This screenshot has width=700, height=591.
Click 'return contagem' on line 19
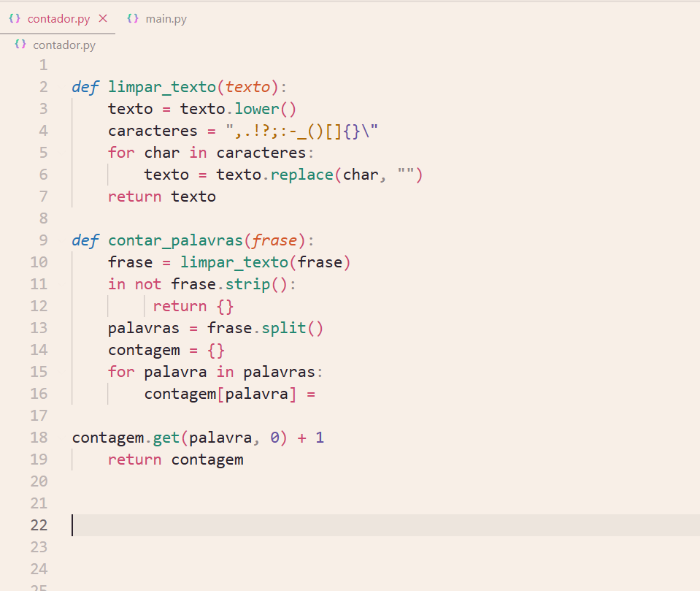[176, 460]
